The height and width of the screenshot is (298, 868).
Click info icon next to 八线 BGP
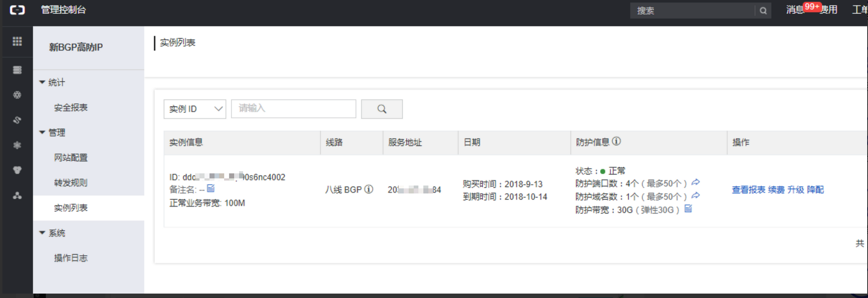click(369, 189)
